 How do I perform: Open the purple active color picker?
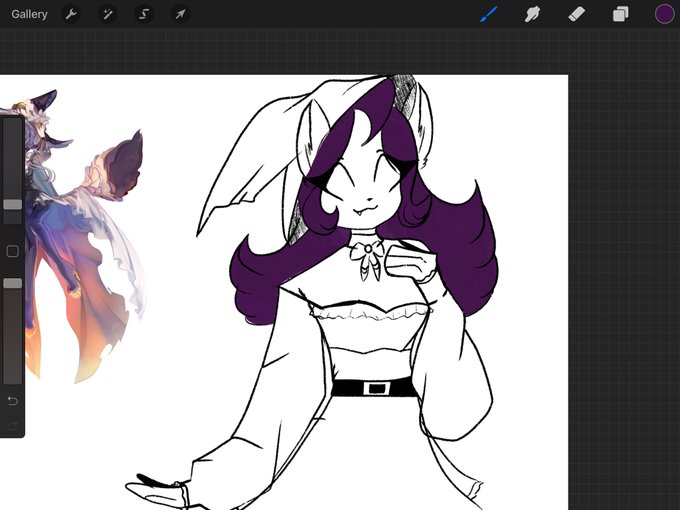(x=664, y=14)
